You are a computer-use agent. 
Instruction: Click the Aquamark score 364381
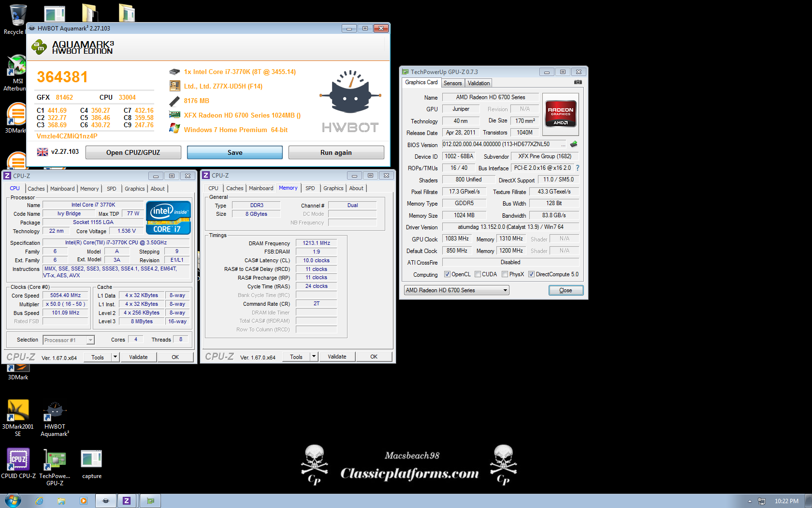[62, 77]
